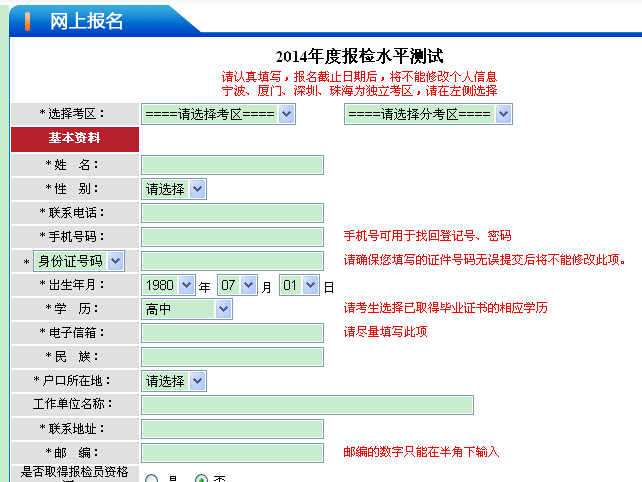The image size is (642, 482).
Task: Focus the 电子信箱 input field
Action: tap(232, 333)
